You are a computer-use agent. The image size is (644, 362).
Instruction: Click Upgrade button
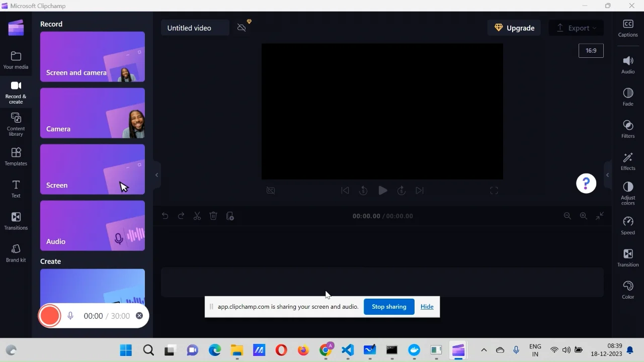click(x=514, y=28)
